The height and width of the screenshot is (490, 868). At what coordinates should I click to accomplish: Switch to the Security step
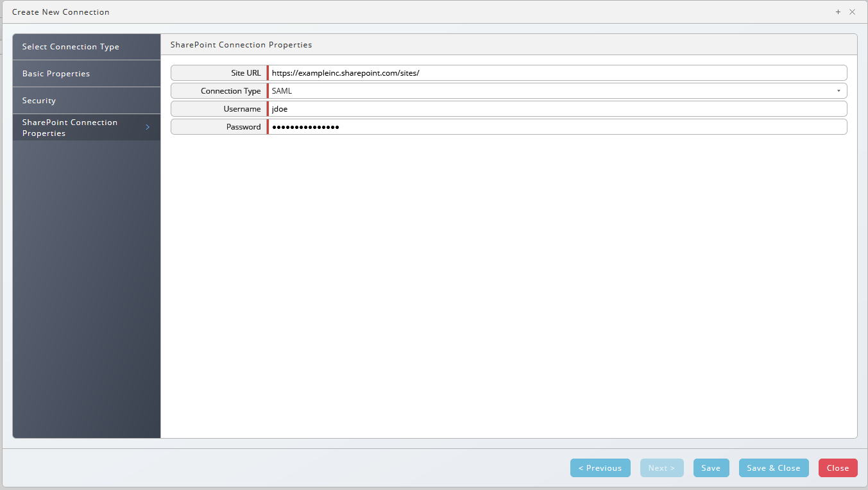click(x=87, y=101)
